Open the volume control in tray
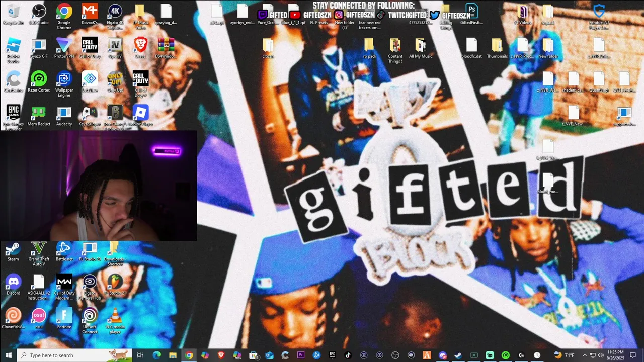This screenshot has height=362, width=644. [x=600, y=355]
